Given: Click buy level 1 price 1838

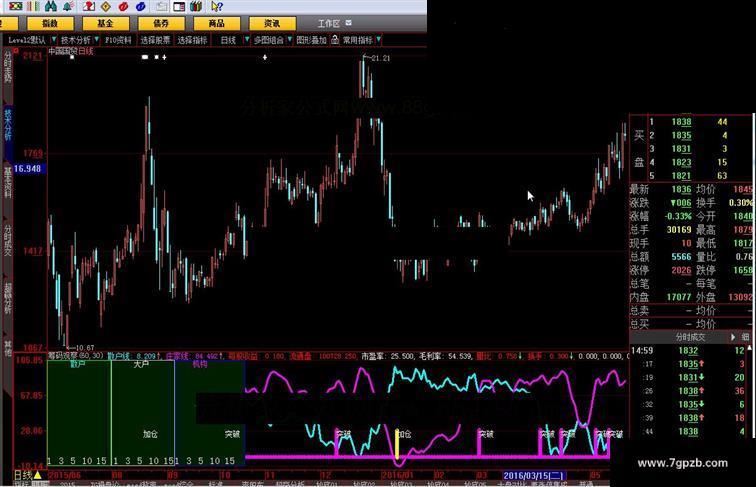Looking at the screenshot, I should click(x=681, y=122).
